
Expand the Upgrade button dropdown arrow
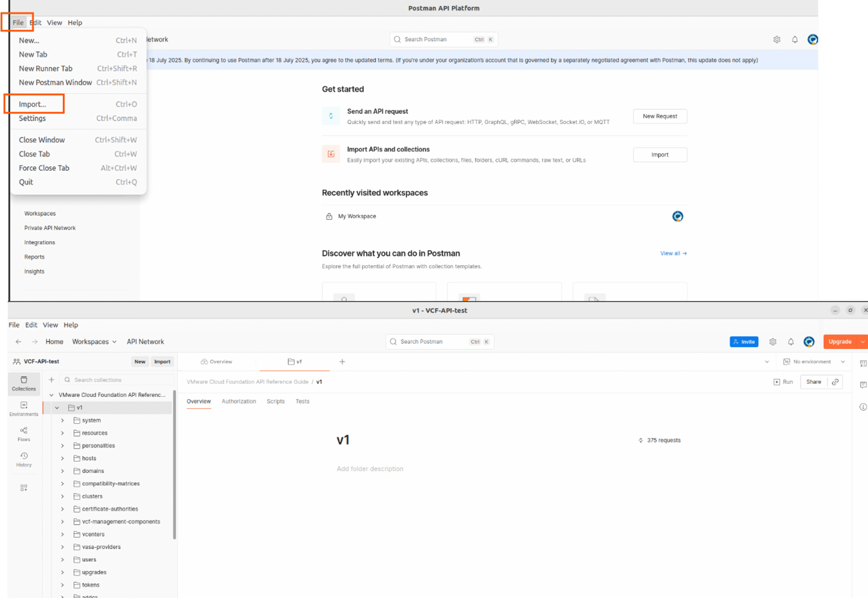863,342
